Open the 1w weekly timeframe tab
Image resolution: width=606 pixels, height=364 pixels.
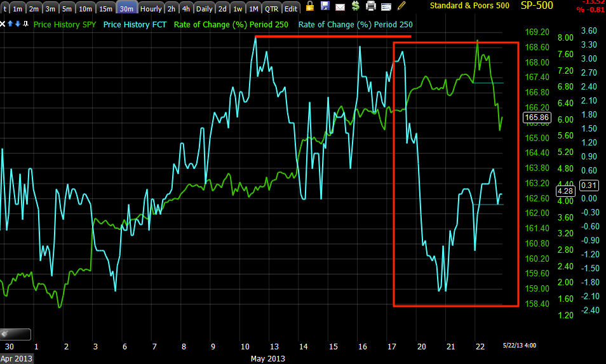238,8
